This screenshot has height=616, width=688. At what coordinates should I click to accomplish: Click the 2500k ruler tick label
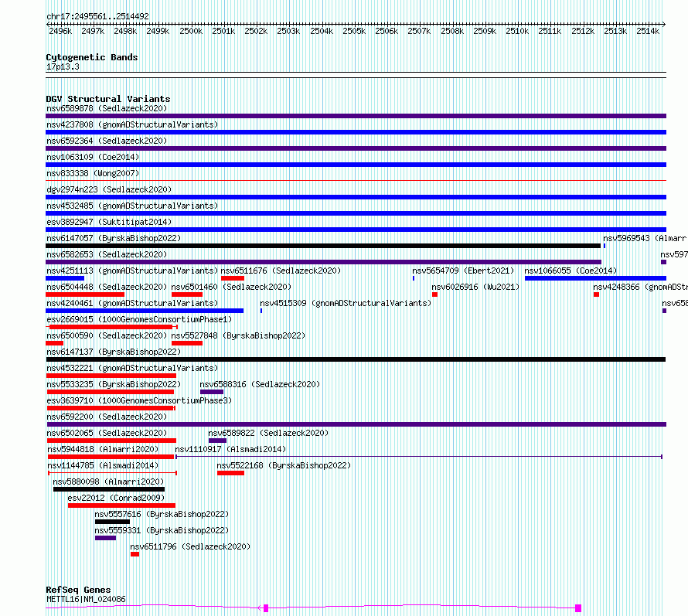(191, 31)
